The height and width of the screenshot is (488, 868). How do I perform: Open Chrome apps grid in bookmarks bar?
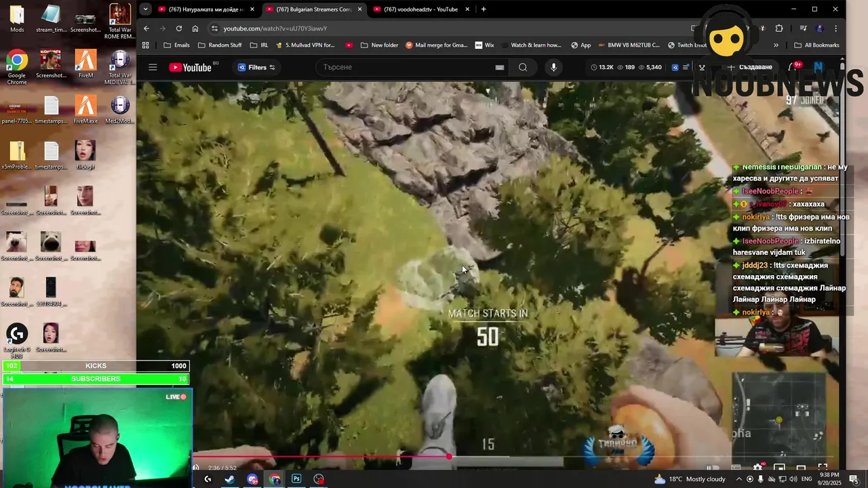pyautogui.click(x=145, y=45)
